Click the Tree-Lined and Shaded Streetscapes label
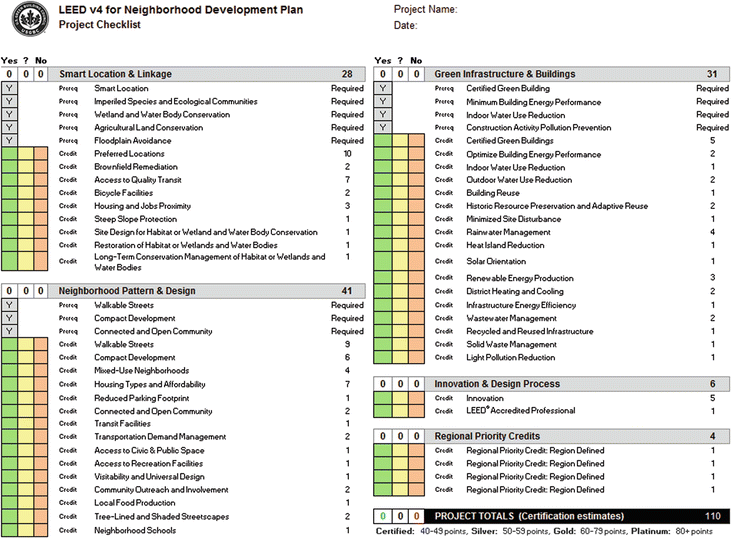This screenshot has width=732, height=539. [x=162, y=517]
